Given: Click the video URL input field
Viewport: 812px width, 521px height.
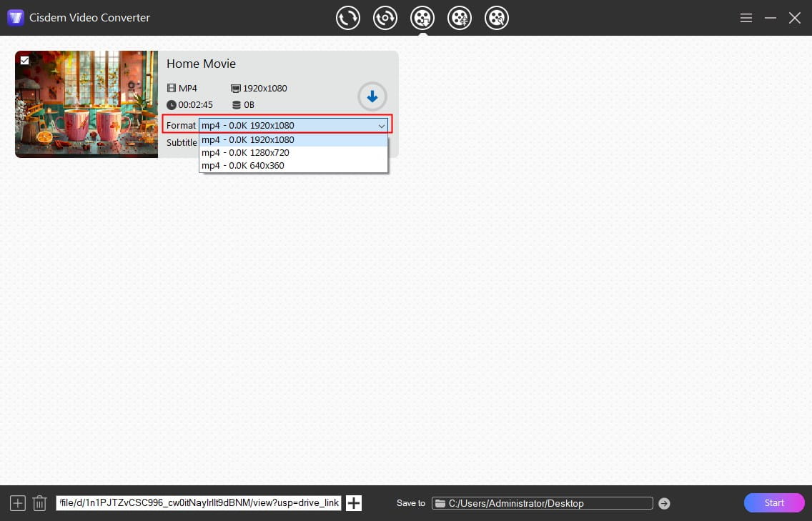Looking at the screenshot, I should click(199, 503).
